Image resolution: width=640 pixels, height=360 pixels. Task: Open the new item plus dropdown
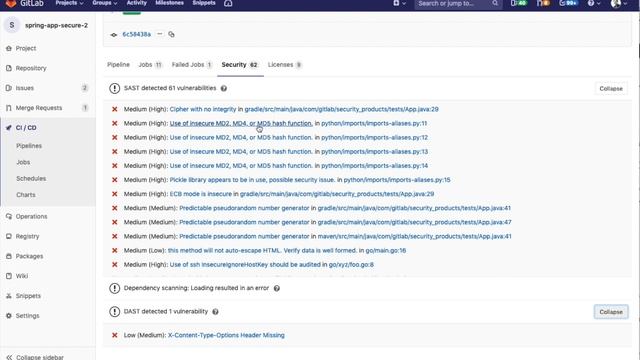click(399, 3)
